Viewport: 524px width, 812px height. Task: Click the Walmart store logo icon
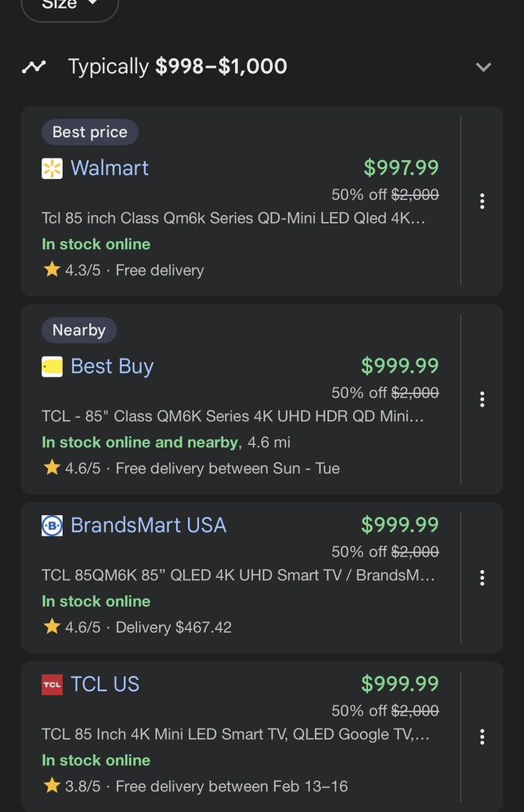pos(52,169)
